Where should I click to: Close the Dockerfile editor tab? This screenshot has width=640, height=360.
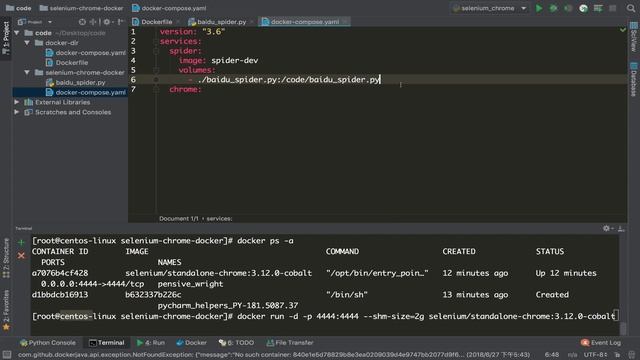click(x=178, y=22)
